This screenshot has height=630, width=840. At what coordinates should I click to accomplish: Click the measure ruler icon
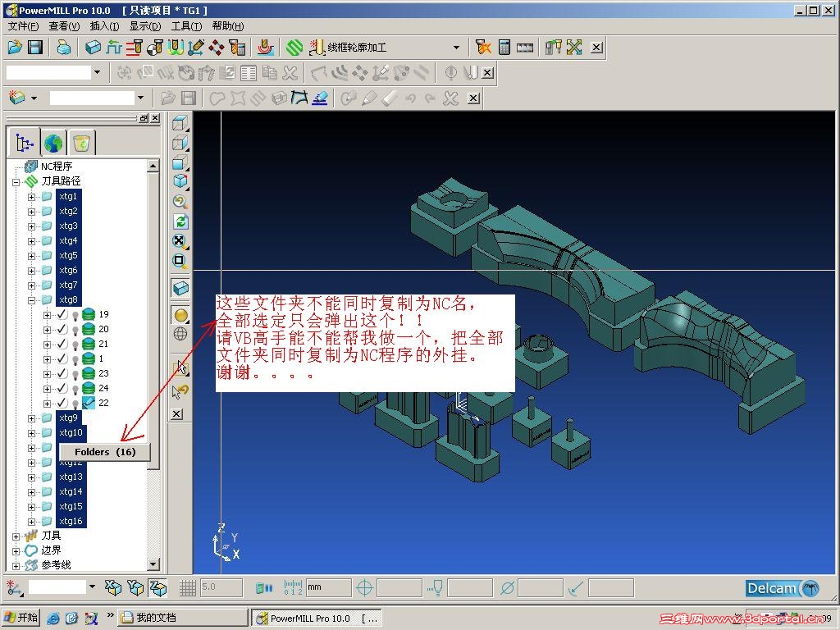[525, 47]
